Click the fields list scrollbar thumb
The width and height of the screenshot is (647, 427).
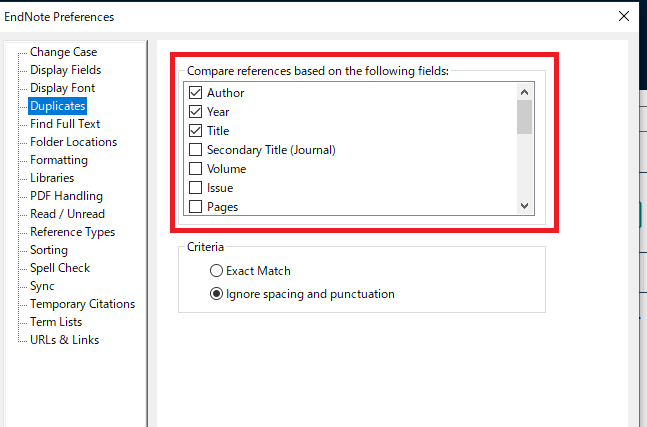pos(524,117)
